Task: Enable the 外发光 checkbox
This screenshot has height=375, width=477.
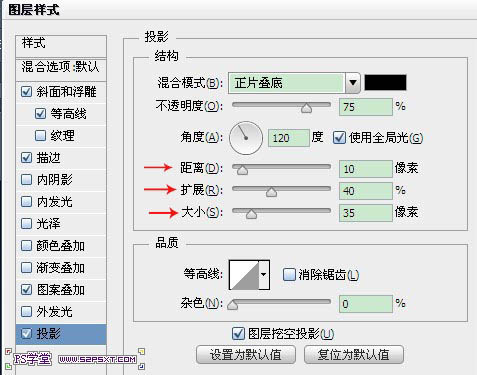Action: [26, 312]
